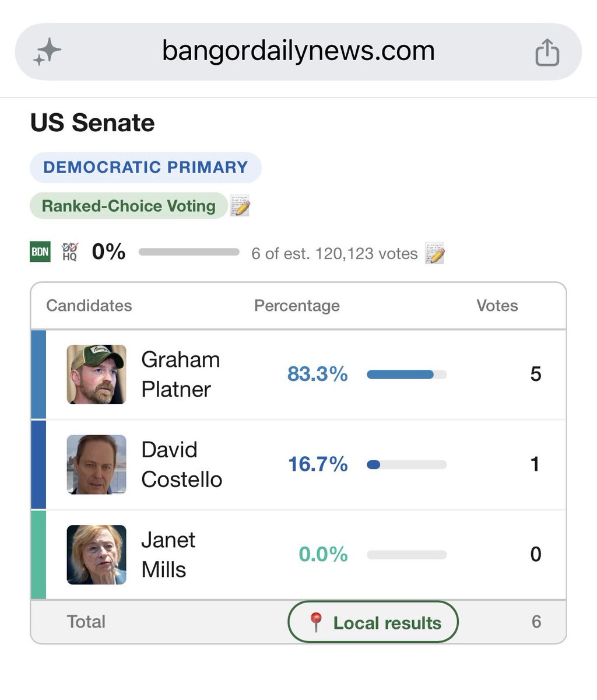Image resolution: width=597 pixels, height=700 pixels.
Task: Click the Percentage column header
Action: pos(297,306)
